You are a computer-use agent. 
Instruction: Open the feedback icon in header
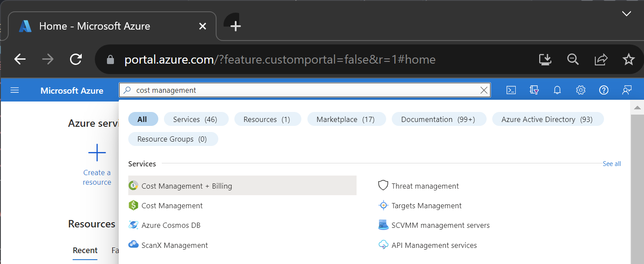pyautogui.click(x=627, y=90)
